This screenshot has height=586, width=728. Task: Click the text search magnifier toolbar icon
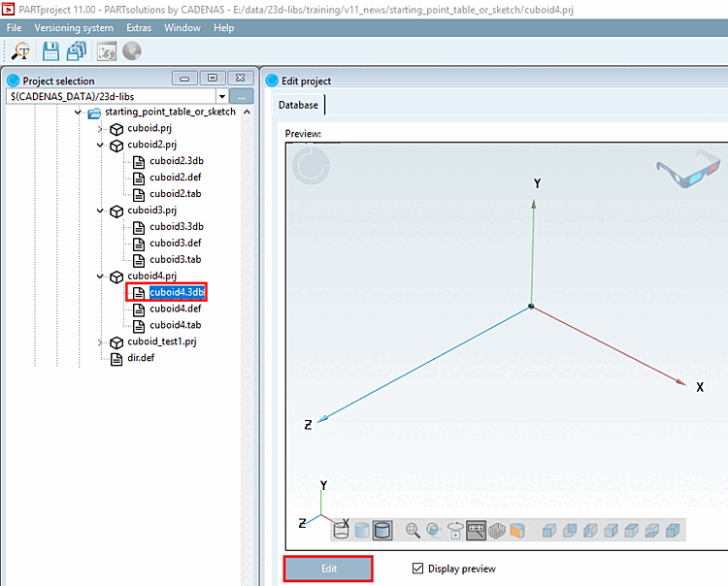pos(20,51)
